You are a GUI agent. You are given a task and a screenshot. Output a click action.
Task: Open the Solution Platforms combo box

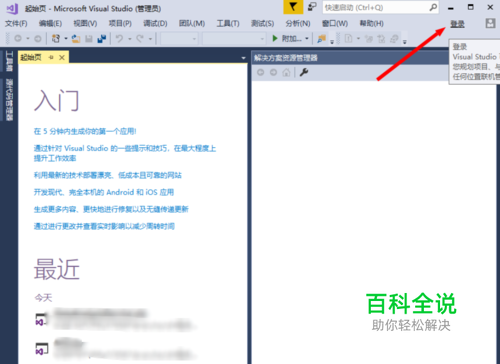(x=234, y=39)
